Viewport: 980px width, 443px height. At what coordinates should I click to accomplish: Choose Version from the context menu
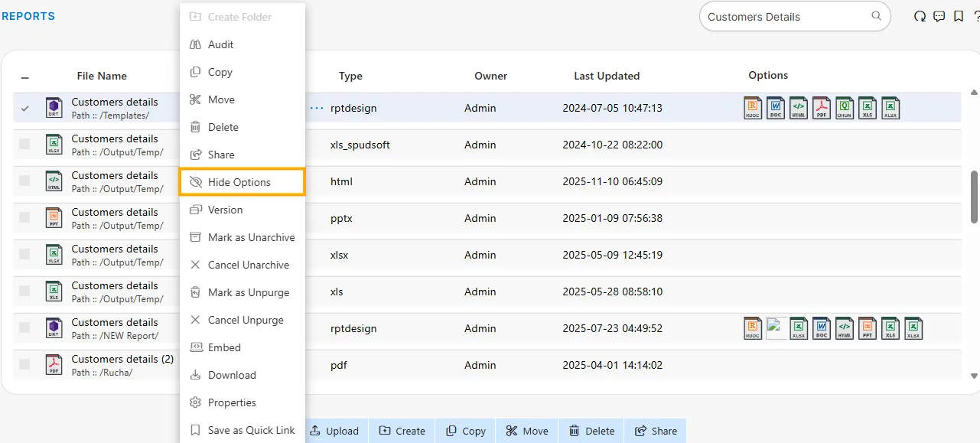[x=225, y=210]
